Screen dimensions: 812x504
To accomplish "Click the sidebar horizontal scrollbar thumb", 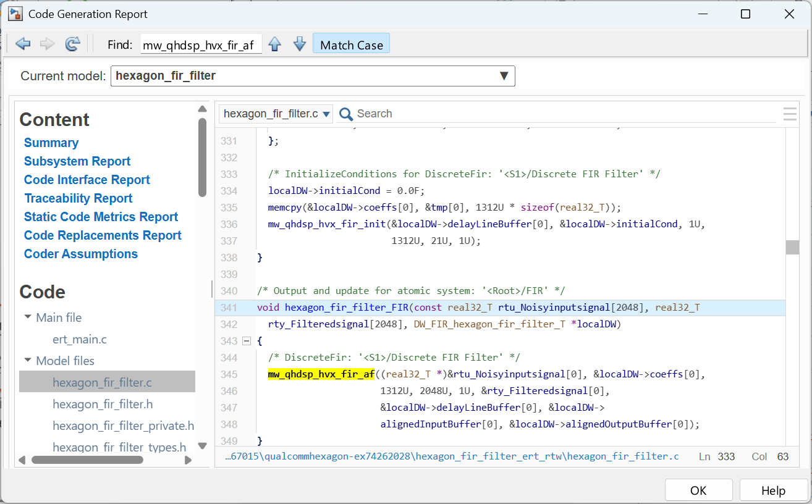I will point(87,460).
